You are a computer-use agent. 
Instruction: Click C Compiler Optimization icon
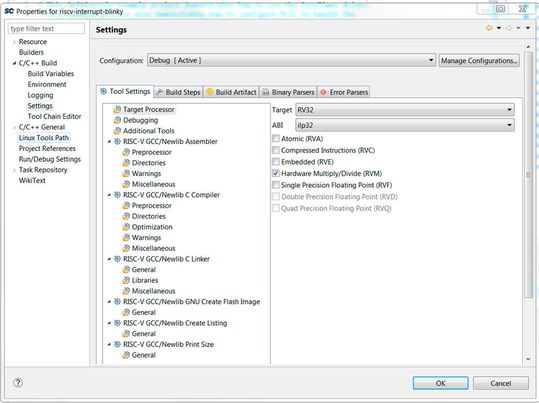(x=126, y=227)
